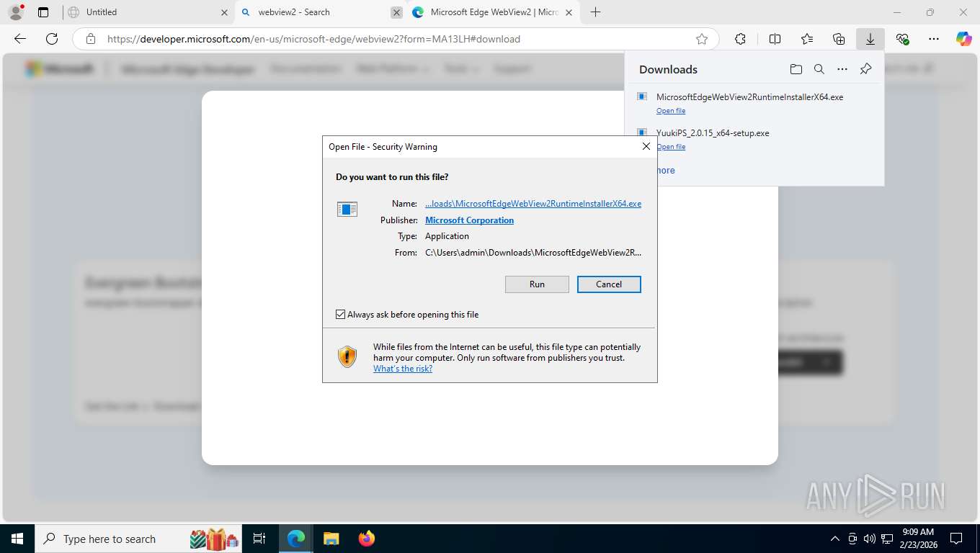Open file link for MicrosoftEdgeWebView2RuntimeInstallerX64.exe
The height and width of the screenshot is (553, 980).
671,111
